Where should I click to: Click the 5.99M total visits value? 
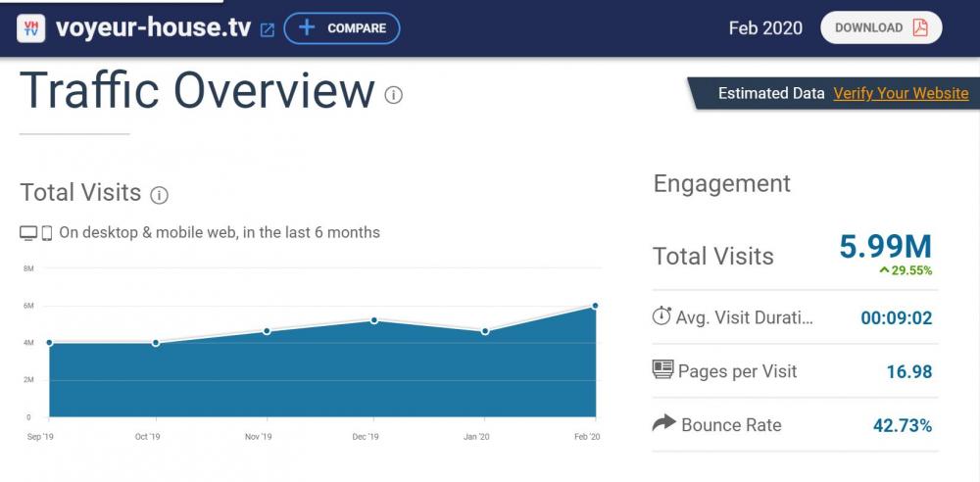(885, 246)
